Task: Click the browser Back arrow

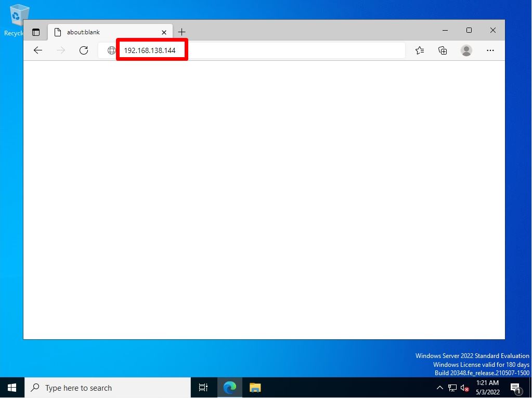Action: [37, 50]
